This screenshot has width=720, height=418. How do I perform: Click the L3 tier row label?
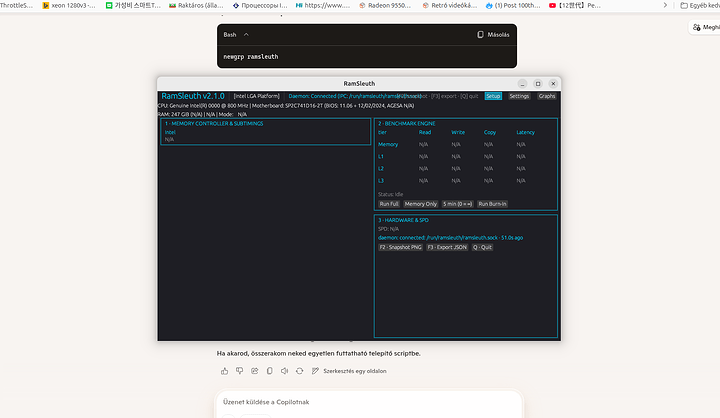381,181
